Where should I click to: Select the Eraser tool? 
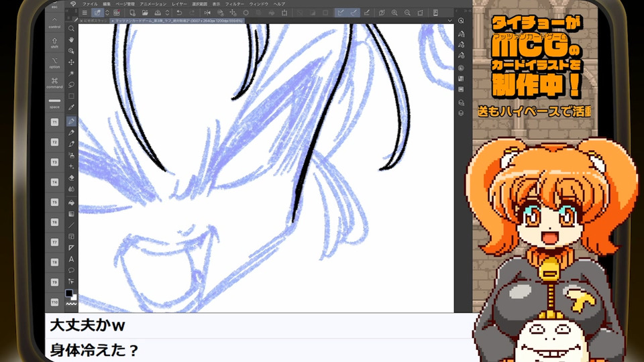pos(72,178)
